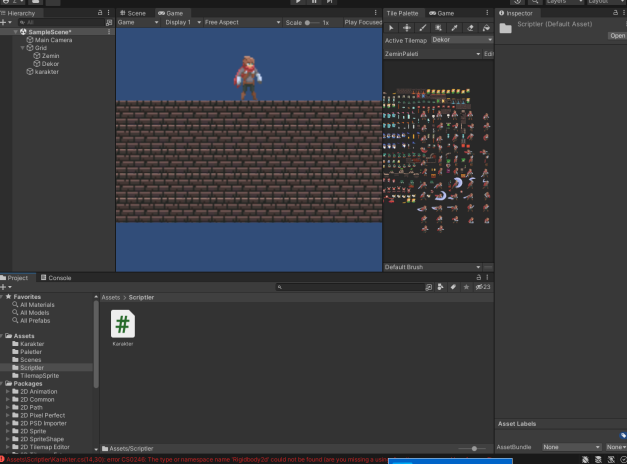Open the AssetBundle None dropdown
This screenshot has height=464, width=627.
click(x=571, y=447)
